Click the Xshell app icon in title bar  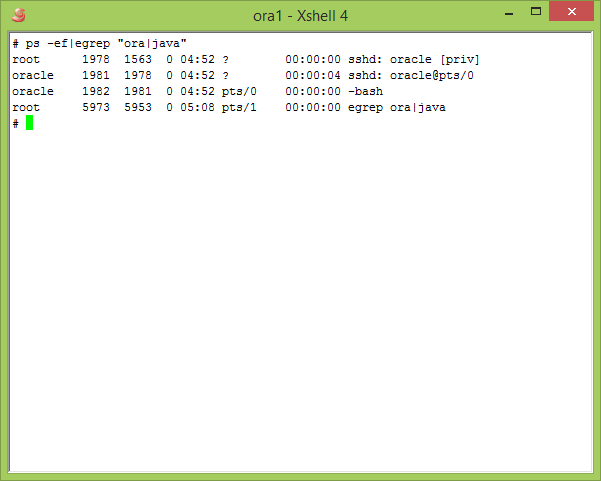[x=19, y=15]
